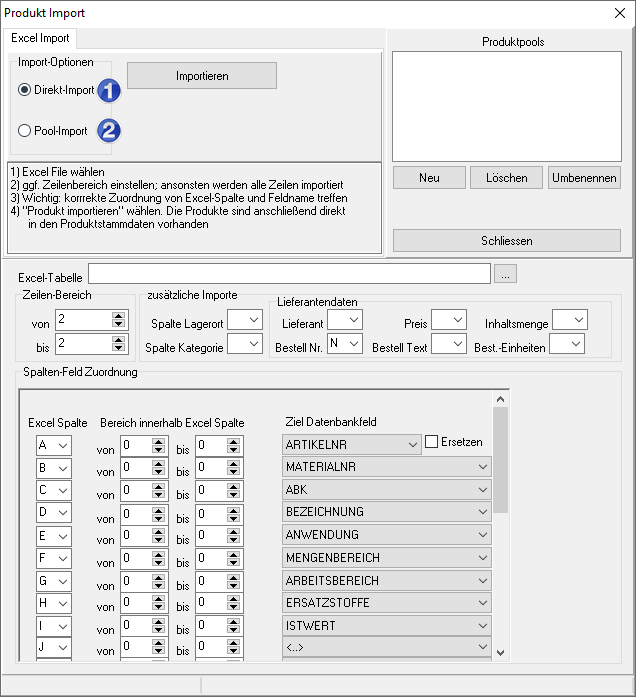Open the Excel Spalte B dropdown
Viewport: 636px width, 697px height.
pyautogui.click(x=54, y=468)
